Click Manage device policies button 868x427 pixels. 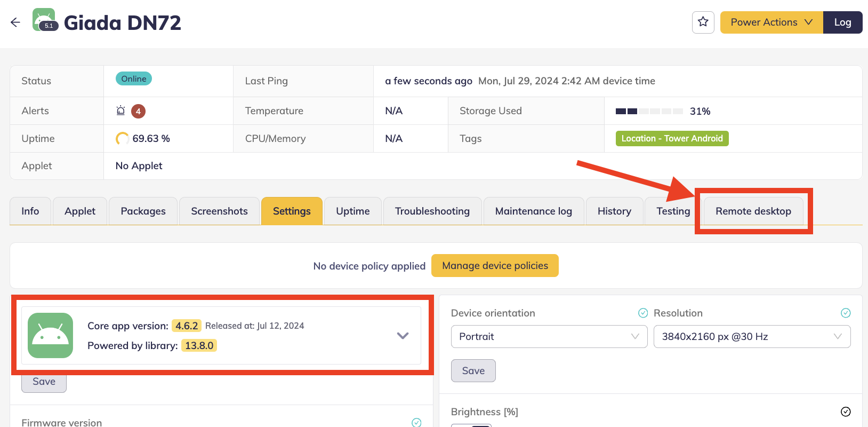click(495, 266)
